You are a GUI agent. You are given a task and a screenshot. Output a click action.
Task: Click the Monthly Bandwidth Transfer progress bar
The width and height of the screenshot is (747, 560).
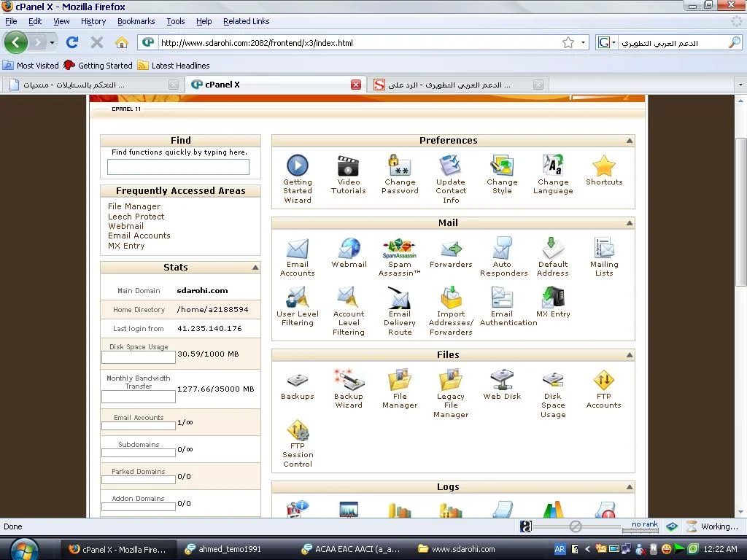[138, 397]
